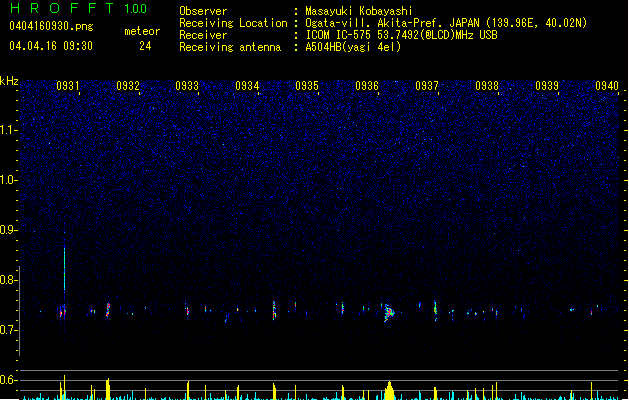Click the 'Receiver' field label
Screen dimensions: 629x400
pyautogui.click(x=203, y=35)
